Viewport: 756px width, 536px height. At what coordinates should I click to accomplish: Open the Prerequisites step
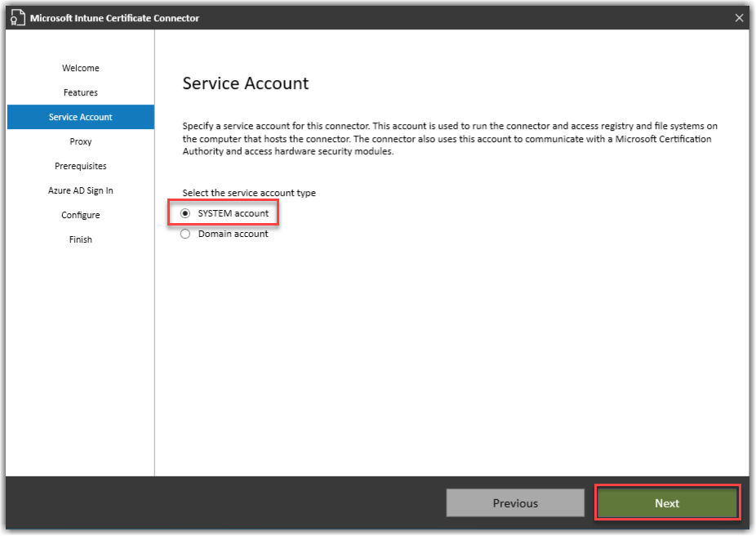[x=81, y=166]
